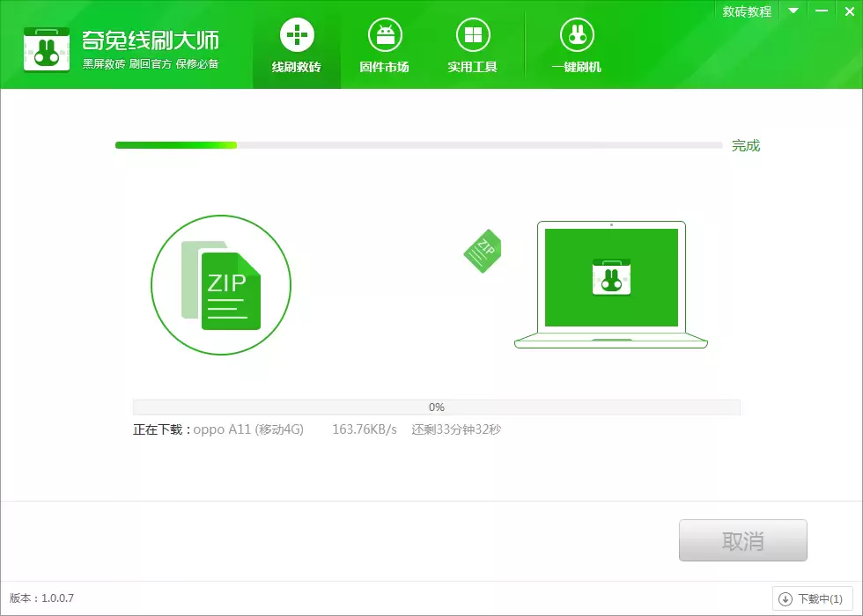
Task: Open the 救砖教程 tutorial link
Action: [749, 11]
